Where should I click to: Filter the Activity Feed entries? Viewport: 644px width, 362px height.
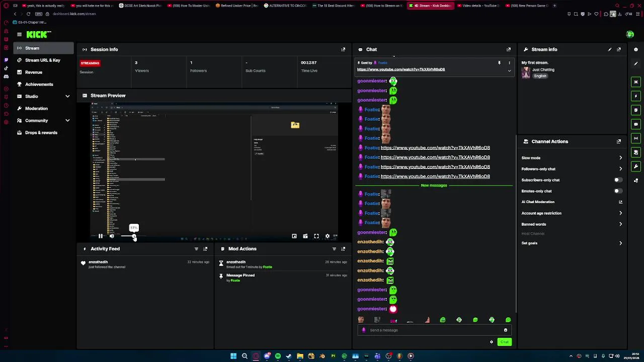[196, 249]
